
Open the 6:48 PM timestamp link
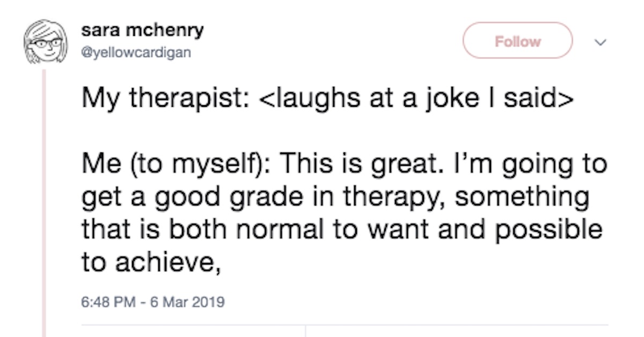pyautogui.click(x=106, y=302)
